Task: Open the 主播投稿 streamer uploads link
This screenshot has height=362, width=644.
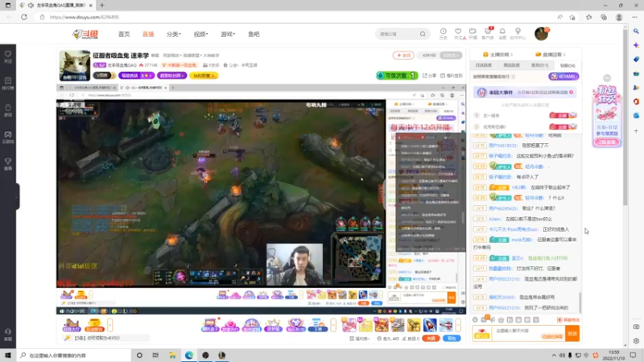Action: tap(497, 55)
